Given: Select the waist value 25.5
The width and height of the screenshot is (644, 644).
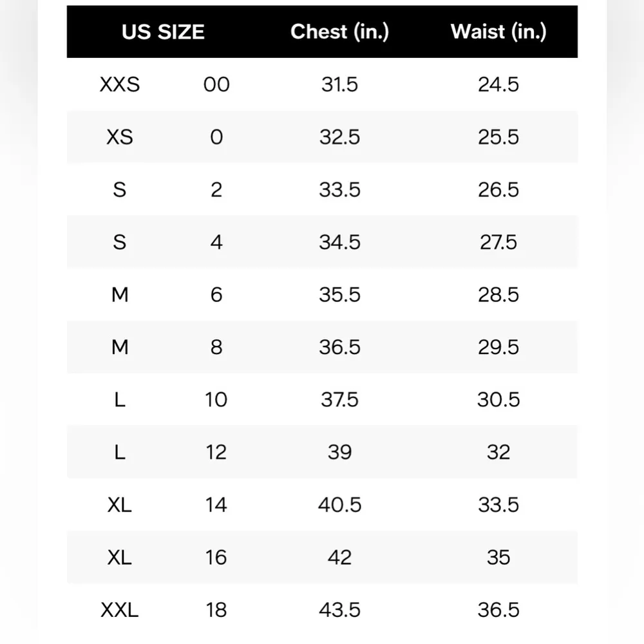Looking at the screenshot, I should [x=498, y=137].
